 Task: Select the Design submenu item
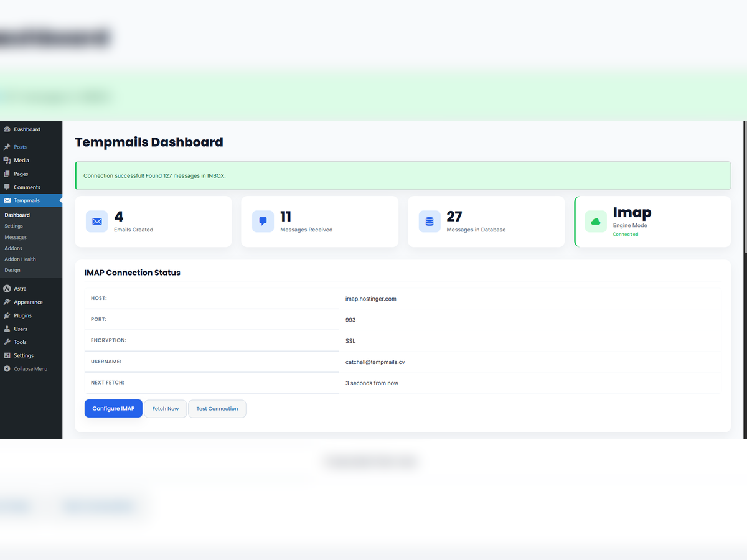point(12,270)
